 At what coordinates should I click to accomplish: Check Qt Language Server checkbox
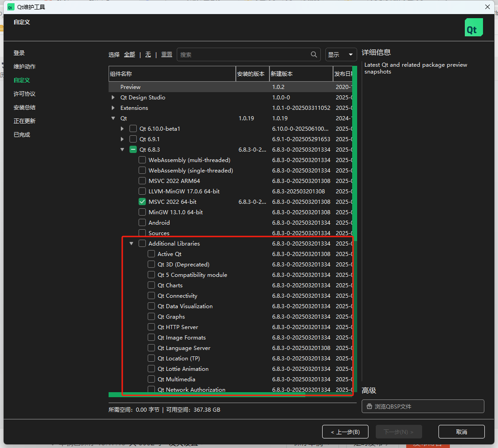(151, 348)
